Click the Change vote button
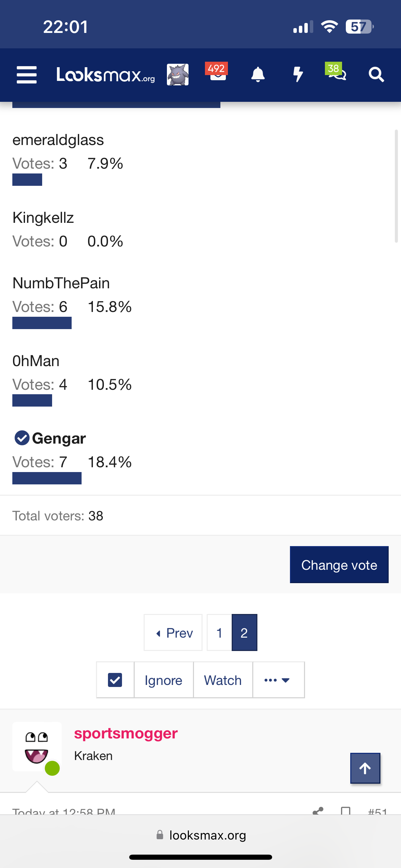 point(339,565)
